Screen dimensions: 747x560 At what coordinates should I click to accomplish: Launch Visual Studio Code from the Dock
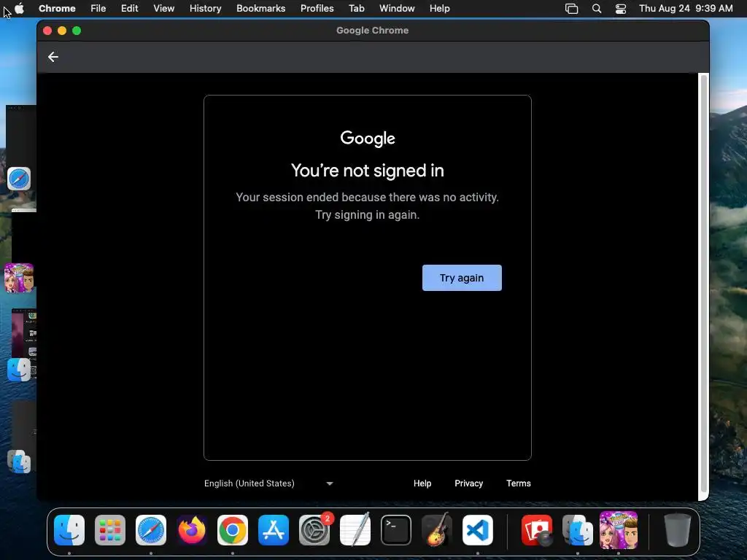[478, 530]
